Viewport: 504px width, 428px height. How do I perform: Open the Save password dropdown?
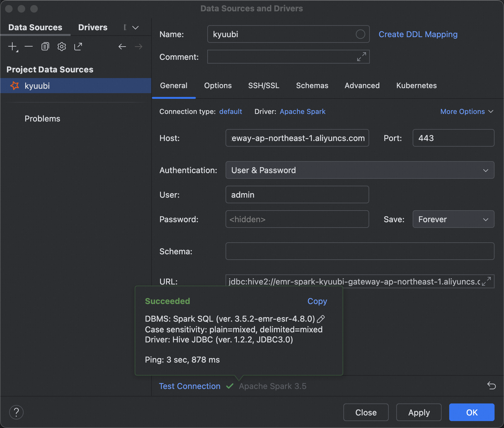[x=454, y=219]
